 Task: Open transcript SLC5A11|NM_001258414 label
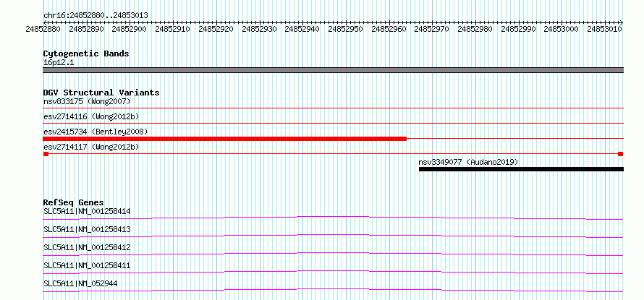(87, 211)
